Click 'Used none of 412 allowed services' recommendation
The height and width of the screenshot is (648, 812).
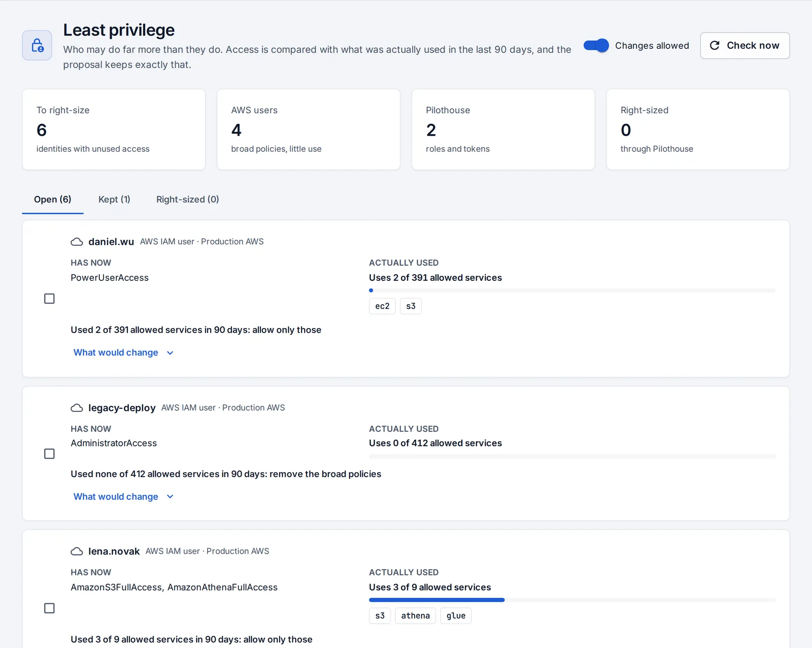(x=226, y=474)
